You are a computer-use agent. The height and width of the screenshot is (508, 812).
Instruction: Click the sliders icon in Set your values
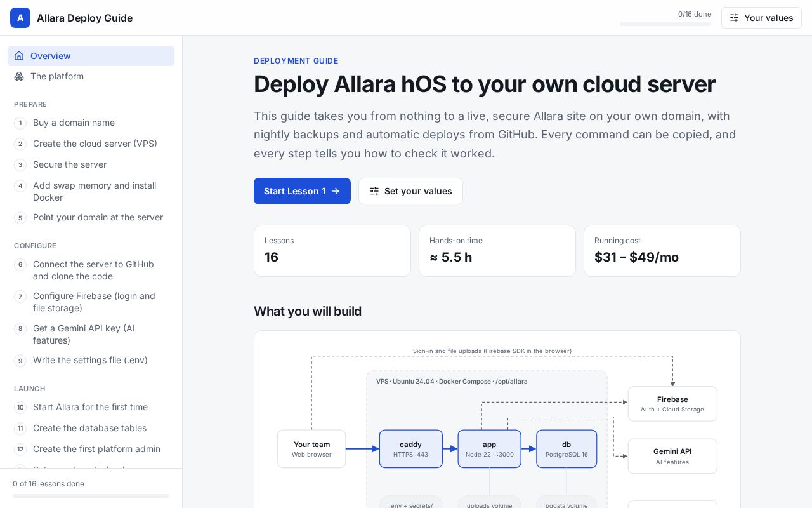pyautogui.click(x=374, y=191)
